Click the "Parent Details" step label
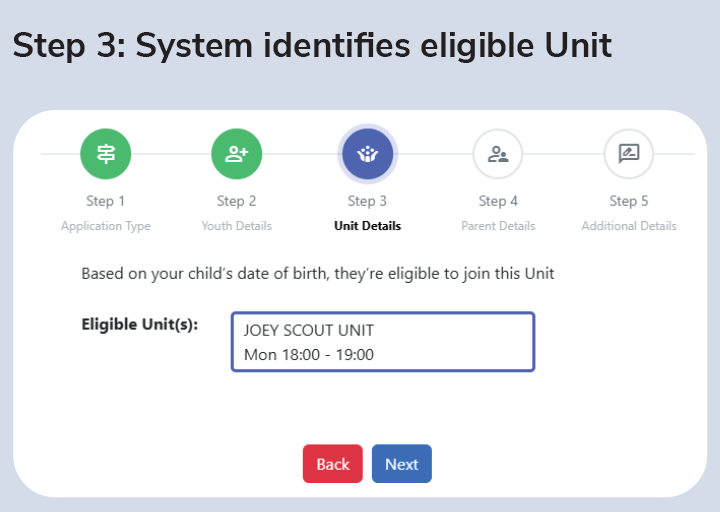720x512 pixels. point(498,226)
